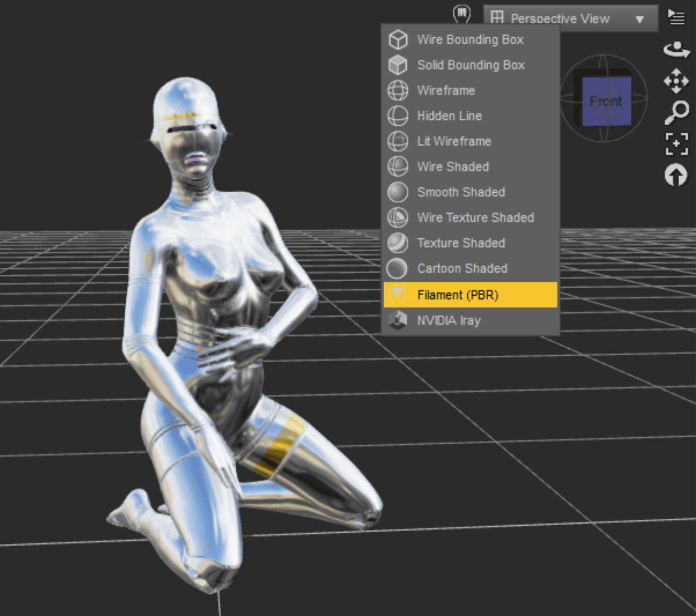Select the Orbit camera tool icon
The height and width of the screenshot is (616, 696).
tap(676, 50)
